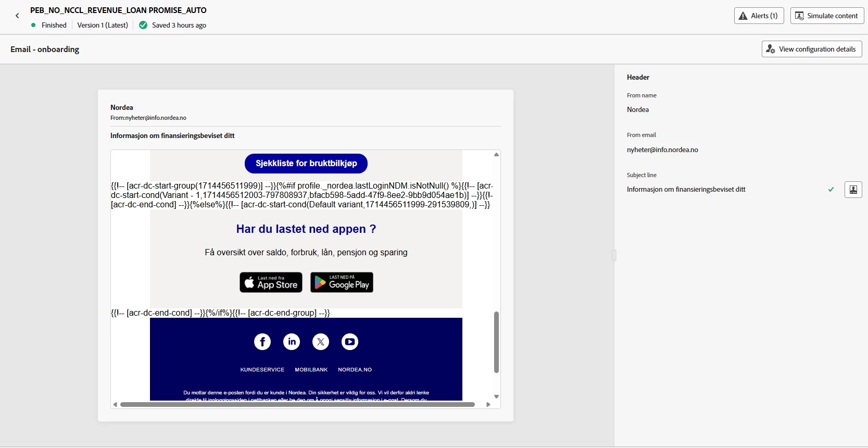Click the panel divider collapse handle
Viewport: 868px width, 448px height.
614,255
